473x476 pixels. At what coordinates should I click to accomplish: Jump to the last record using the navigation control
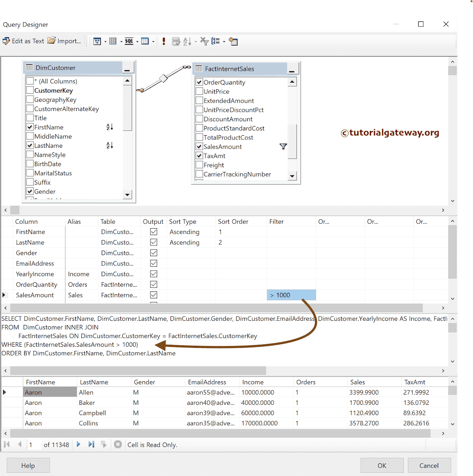point(90,444)
